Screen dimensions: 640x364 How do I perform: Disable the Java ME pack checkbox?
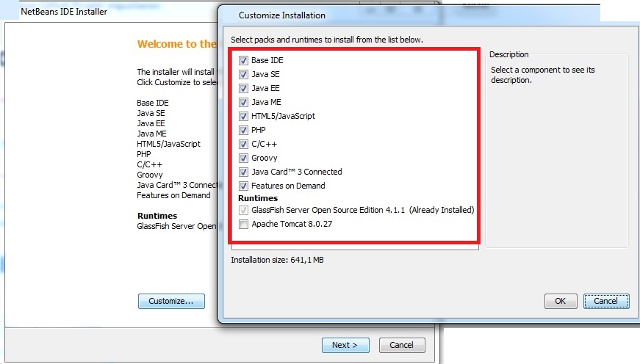pos(243,102)
